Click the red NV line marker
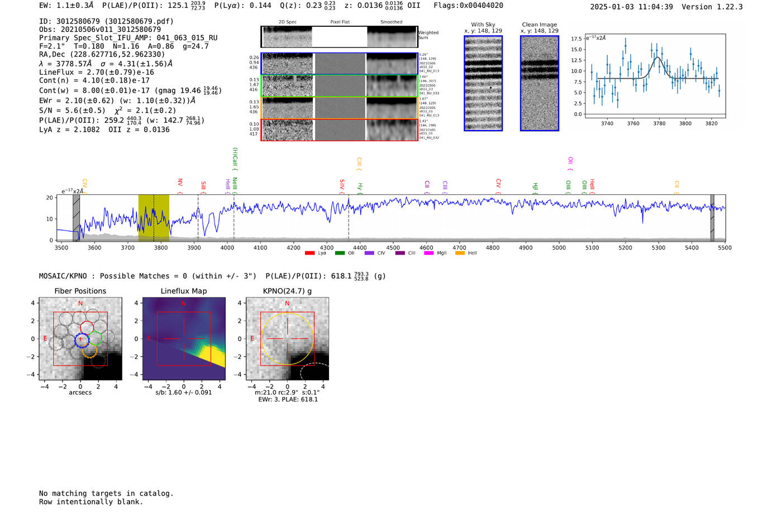Screen dimensions: 782x532 point(180,186)
